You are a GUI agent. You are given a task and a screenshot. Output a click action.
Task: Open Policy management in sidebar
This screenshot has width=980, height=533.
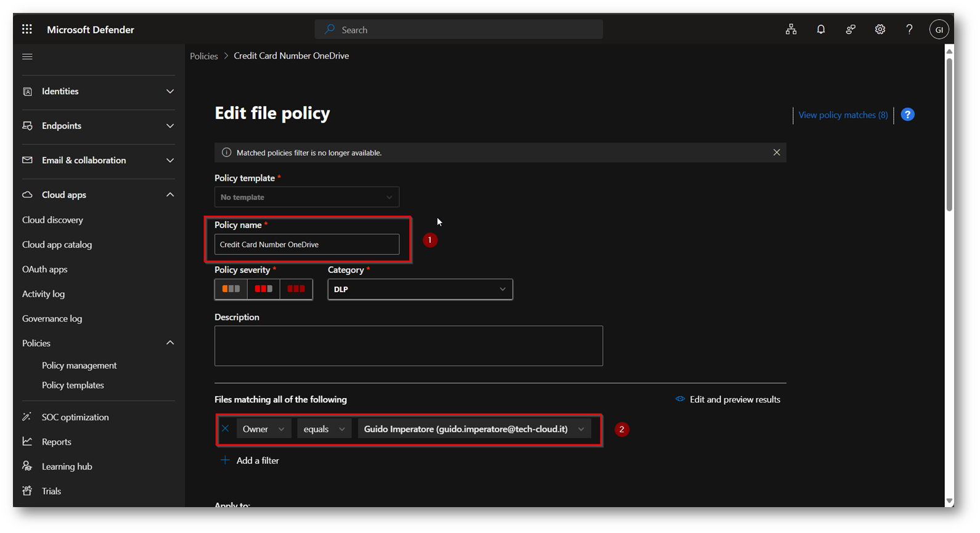(79, 365)
